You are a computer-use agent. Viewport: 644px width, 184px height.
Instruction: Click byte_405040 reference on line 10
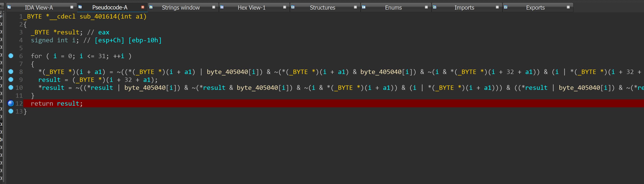tap(145, 88)
